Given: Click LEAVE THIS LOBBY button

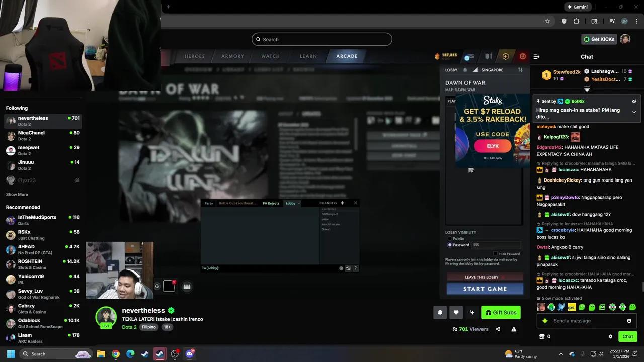Looking at the screenshot, I should (485, 277).
